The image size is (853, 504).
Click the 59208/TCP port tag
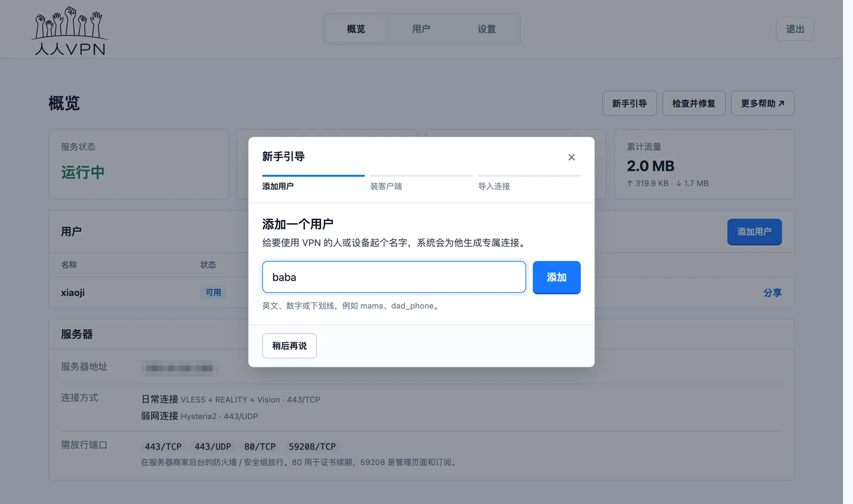coord(312,446)
